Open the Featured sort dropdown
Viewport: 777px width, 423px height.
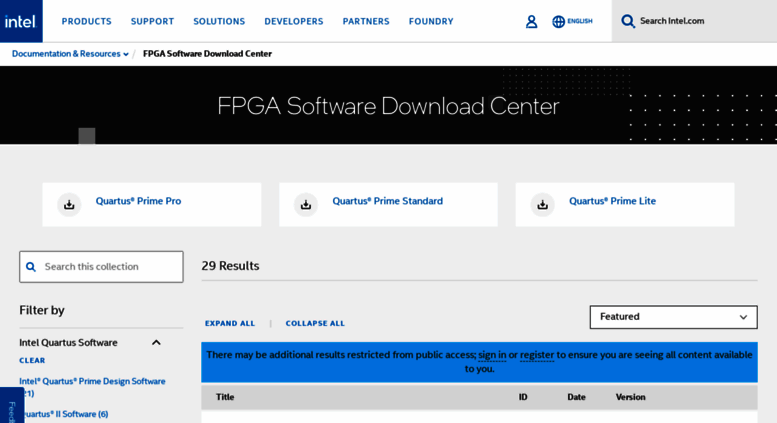pyautogui.click(x=673, y=317)
